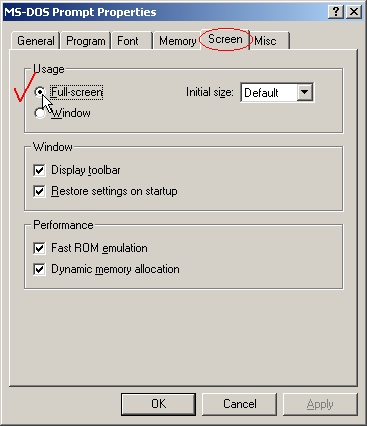Click the Apply button
The image size is (367, 426).
click(320, 404)
